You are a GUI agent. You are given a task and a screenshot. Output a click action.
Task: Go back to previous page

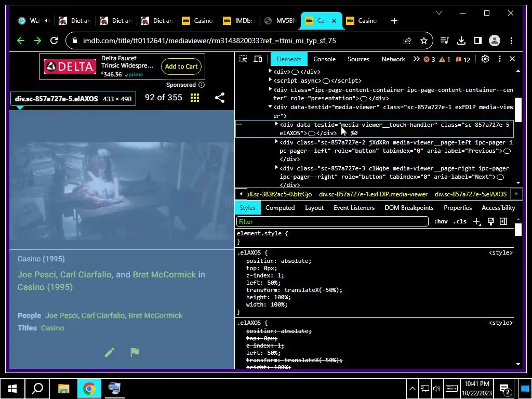[x=21, y=41]
